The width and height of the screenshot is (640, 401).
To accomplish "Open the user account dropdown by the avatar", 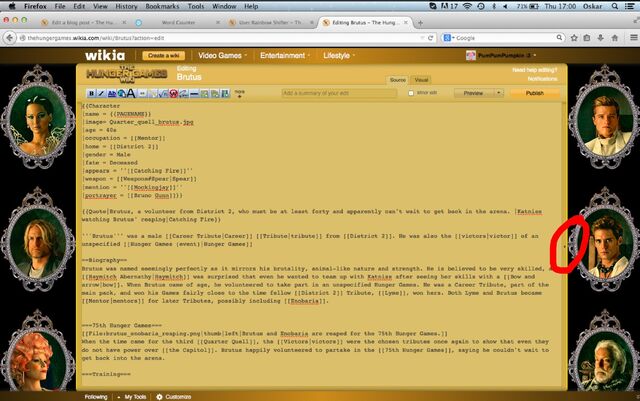I will (x=501, y=56).
